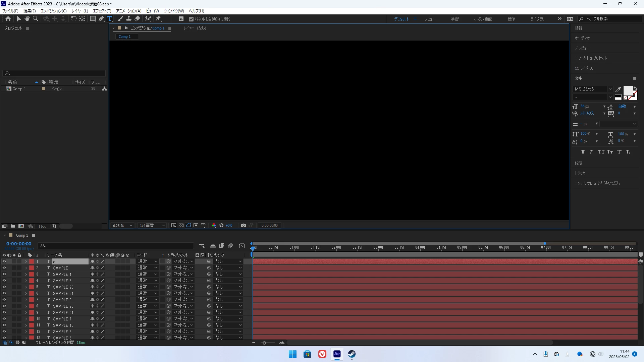Click the 8 bpc color depth button

[x=42, y=227]
